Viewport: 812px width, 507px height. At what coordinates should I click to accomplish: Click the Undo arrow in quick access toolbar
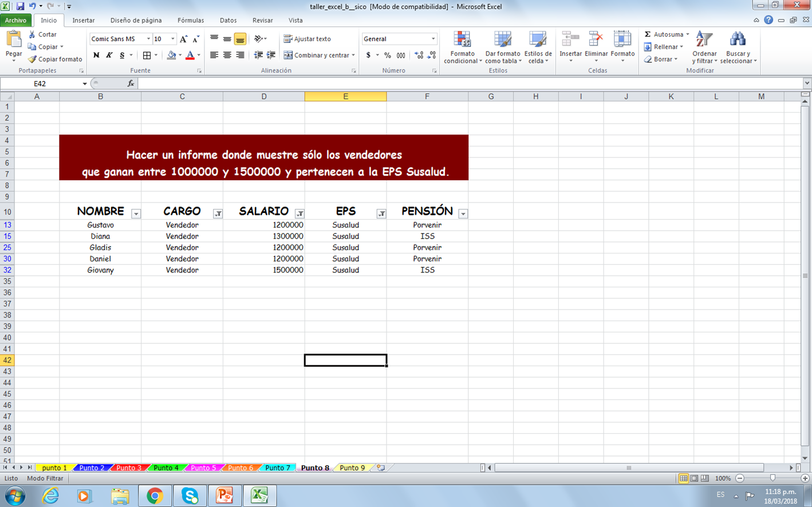(x=33, y=6)
